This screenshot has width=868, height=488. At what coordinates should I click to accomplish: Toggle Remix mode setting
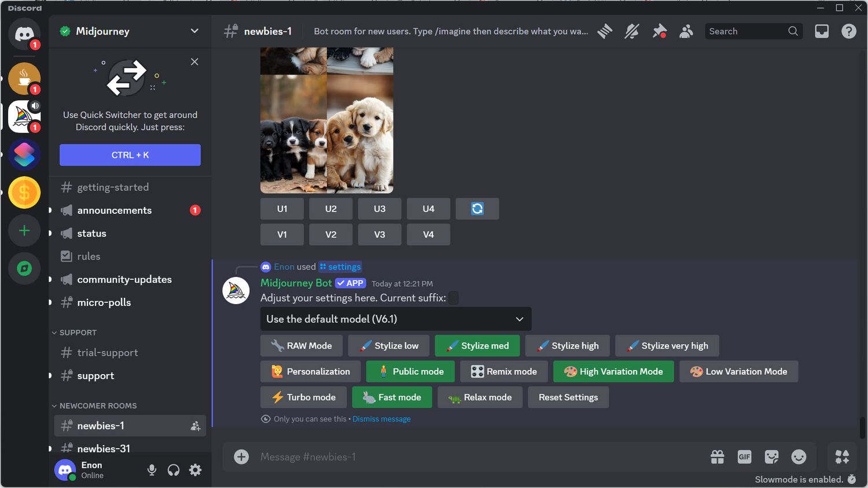(503, 372)
